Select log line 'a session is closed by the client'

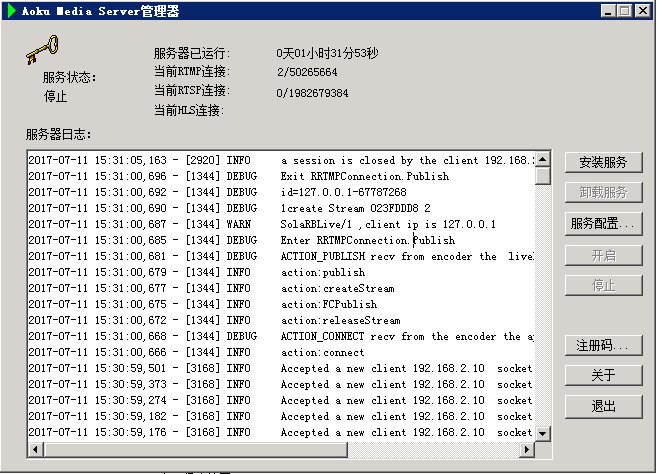pyautogui.click(x=281, y=160)
